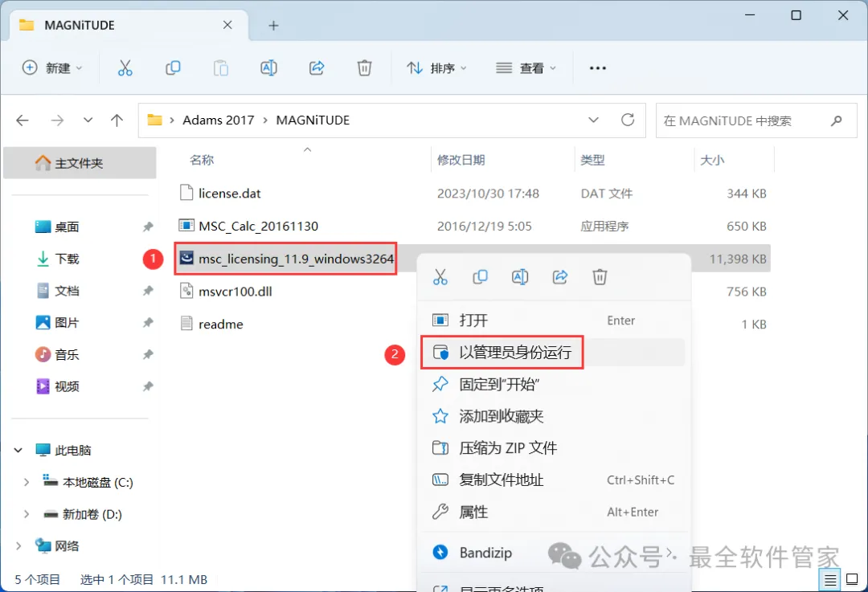
Task: Select 添加到收藏夹 in the context menu
Action: point(554,416)
